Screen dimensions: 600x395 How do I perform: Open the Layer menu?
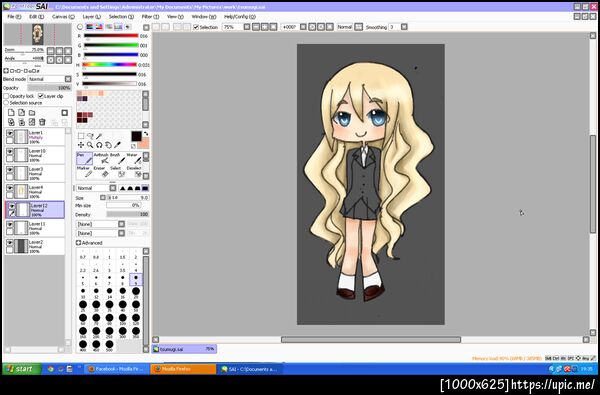[x=91, y=17]
